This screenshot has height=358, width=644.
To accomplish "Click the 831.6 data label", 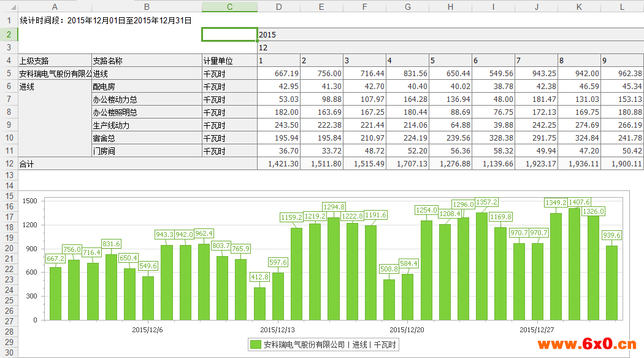I will [111, 244].
